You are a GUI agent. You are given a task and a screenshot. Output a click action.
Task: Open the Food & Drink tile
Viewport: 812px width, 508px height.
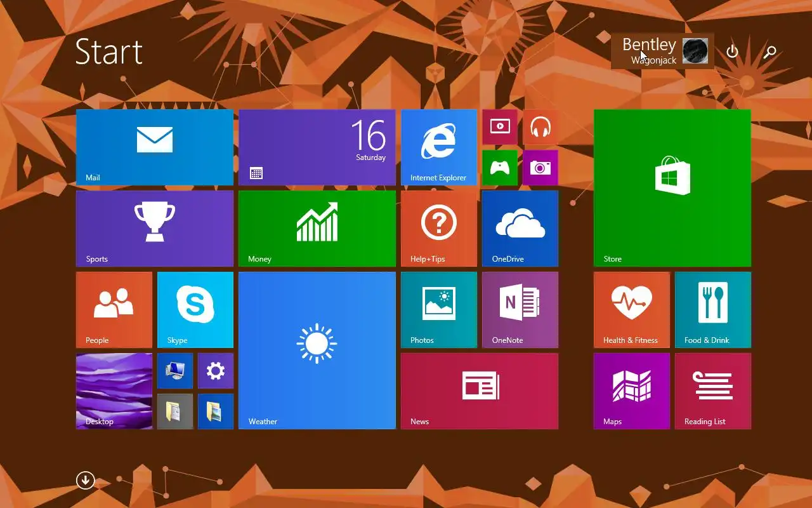pyautogui.click(x=713, y=310)
